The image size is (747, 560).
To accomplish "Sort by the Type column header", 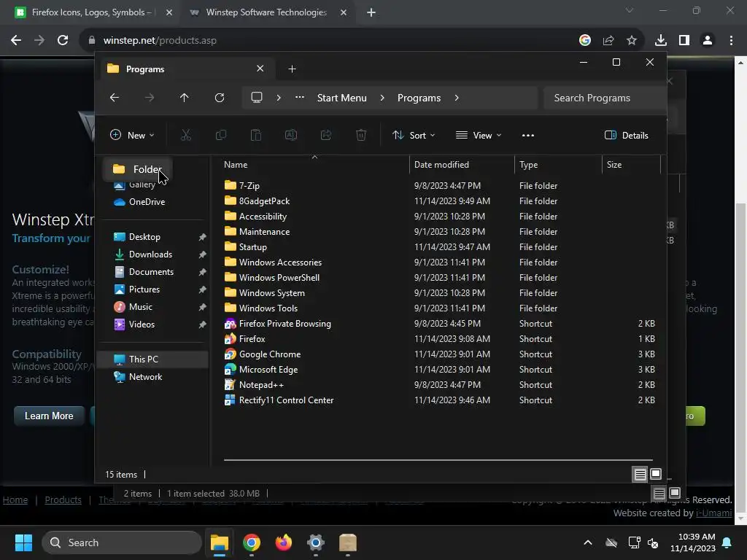I will coord(558,164).
